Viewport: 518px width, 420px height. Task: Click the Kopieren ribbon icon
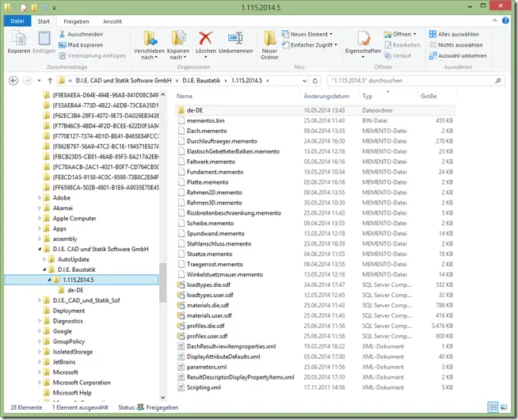tap(19, 38)
